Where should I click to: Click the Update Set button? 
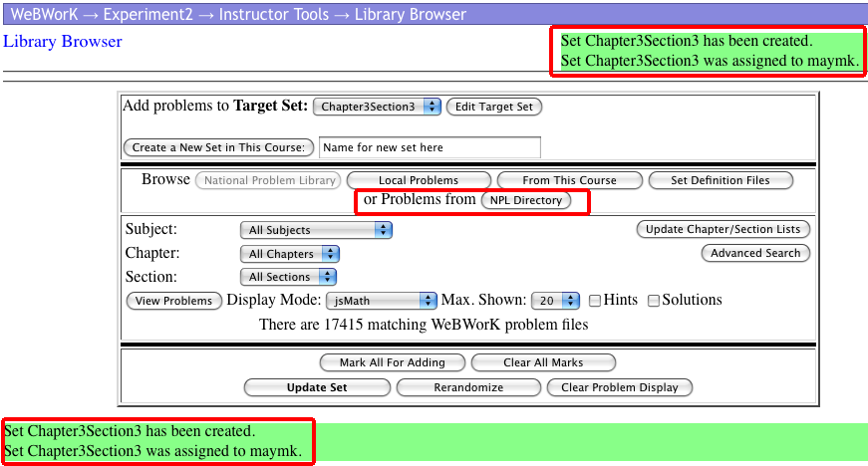point(317,387)
